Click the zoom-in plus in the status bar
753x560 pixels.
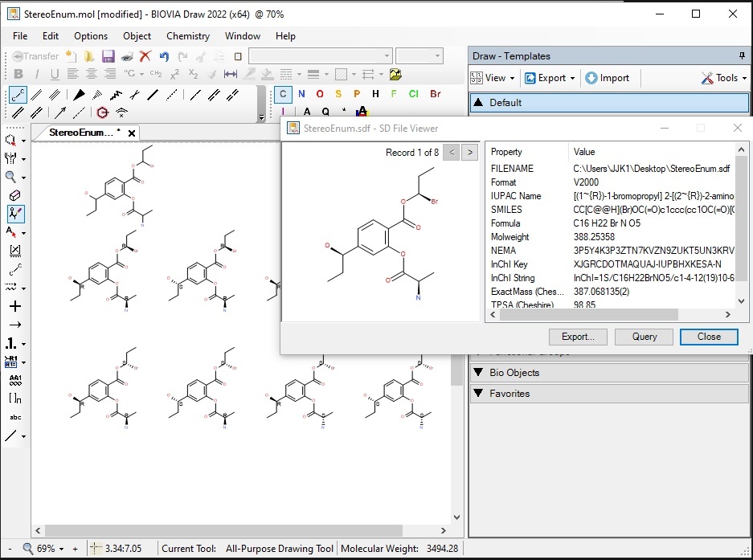point(76,549)
